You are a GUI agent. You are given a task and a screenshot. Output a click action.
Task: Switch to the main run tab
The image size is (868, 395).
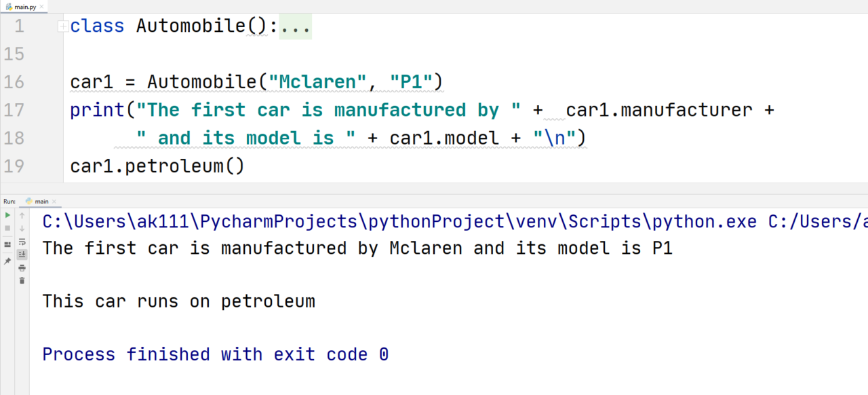[x=37, y=202]
